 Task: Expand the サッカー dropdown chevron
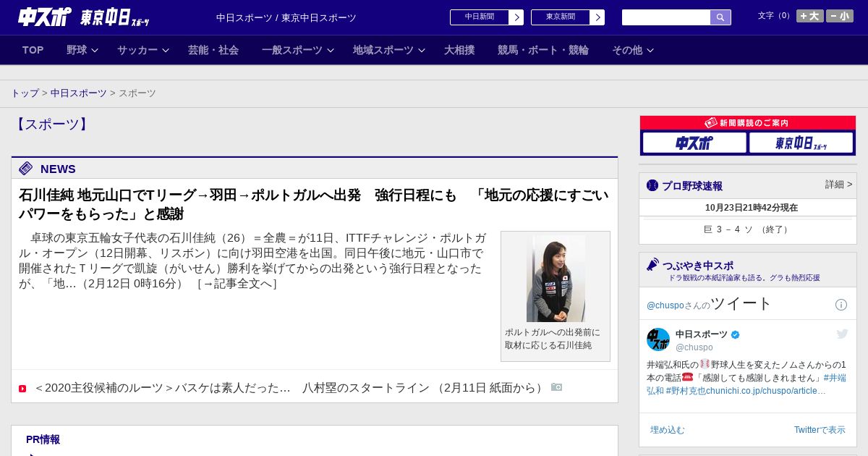[x=166, y=51]
